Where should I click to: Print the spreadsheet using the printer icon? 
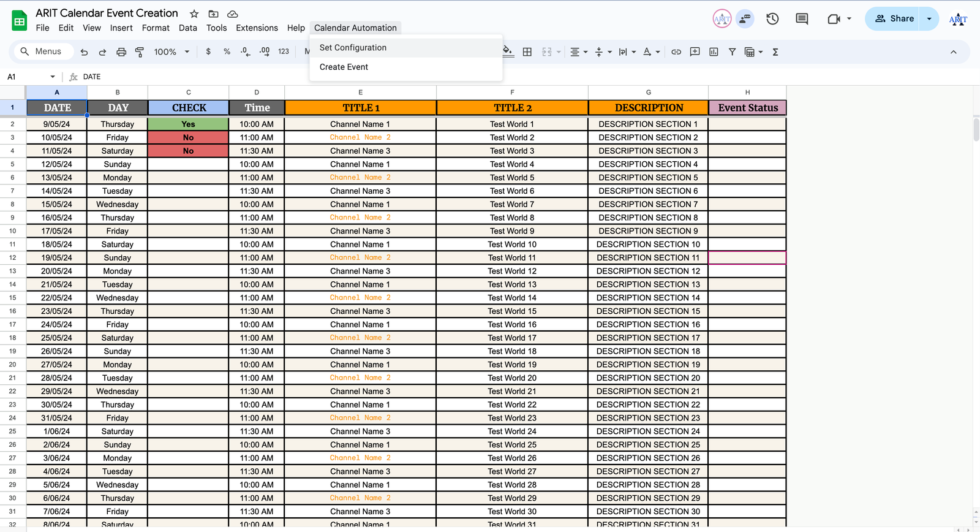(121, 52)
